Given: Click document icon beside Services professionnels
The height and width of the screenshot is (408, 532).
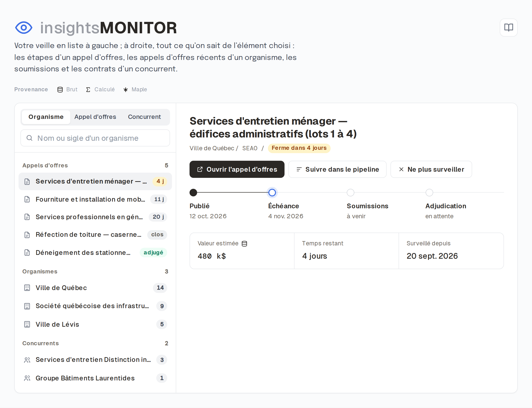Looking at the screenshot, I should pos(27,217).
